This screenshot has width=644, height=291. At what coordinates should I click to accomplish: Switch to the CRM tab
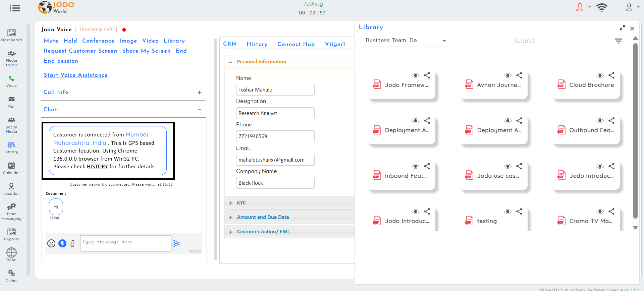[230, 44]
